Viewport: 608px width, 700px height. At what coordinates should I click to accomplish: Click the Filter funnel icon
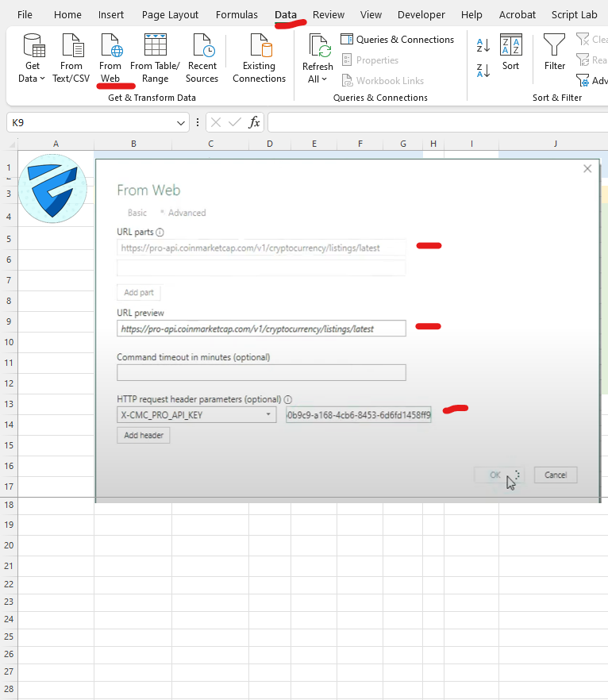tap(555, 46)
